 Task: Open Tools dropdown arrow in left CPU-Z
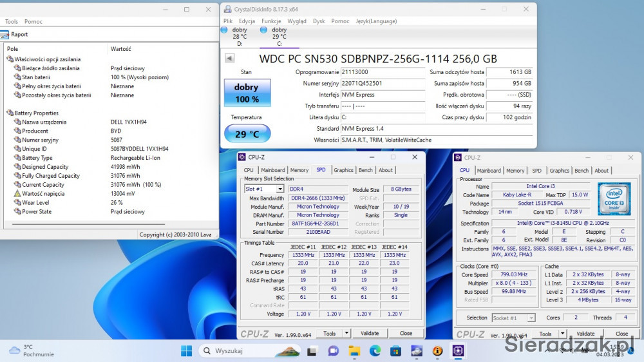(x=346, y=333)
